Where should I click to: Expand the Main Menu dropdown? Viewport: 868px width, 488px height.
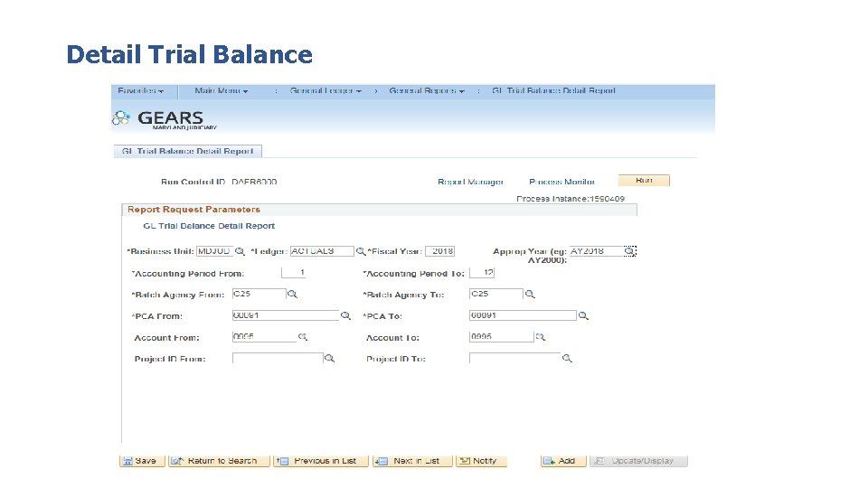(x=221, y=90)
